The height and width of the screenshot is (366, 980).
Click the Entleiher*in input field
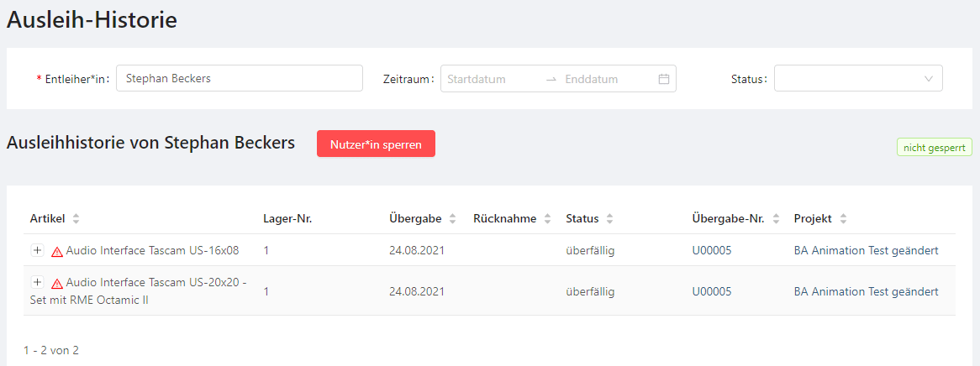[239, 79]
